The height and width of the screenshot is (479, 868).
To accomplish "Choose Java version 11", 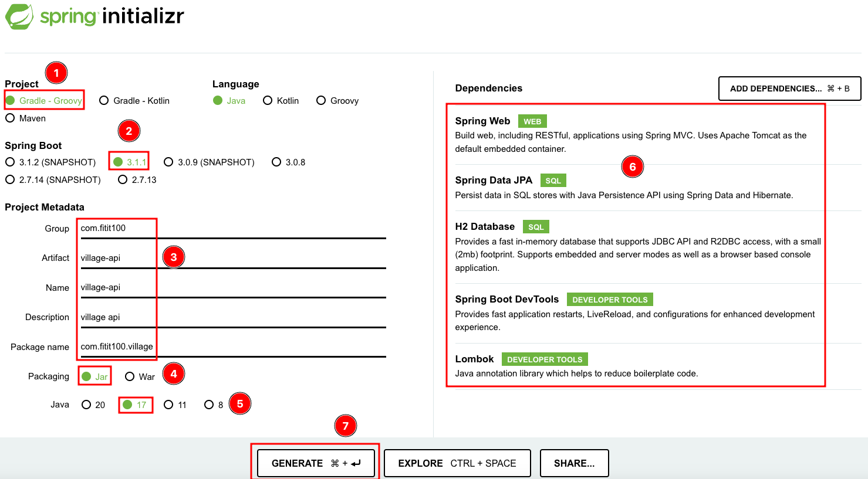I will pyautogui.click(x=175, y=405).
